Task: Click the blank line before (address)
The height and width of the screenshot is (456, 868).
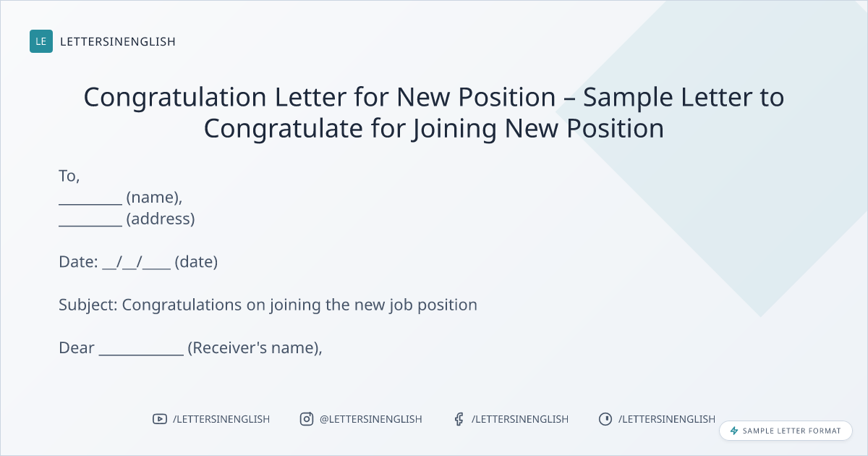Action: point(90,219)
